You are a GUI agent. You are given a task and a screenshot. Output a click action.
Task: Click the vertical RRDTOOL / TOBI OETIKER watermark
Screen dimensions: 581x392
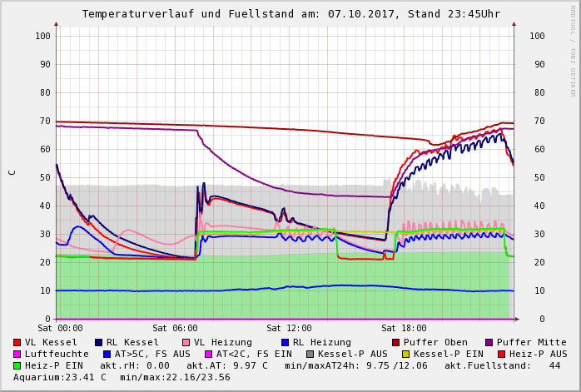573,50
